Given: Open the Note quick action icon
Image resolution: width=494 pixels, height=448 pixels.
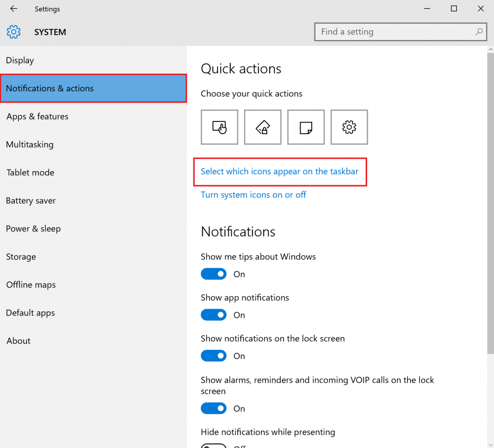Looking at the screenshot, I should (306, 127).
